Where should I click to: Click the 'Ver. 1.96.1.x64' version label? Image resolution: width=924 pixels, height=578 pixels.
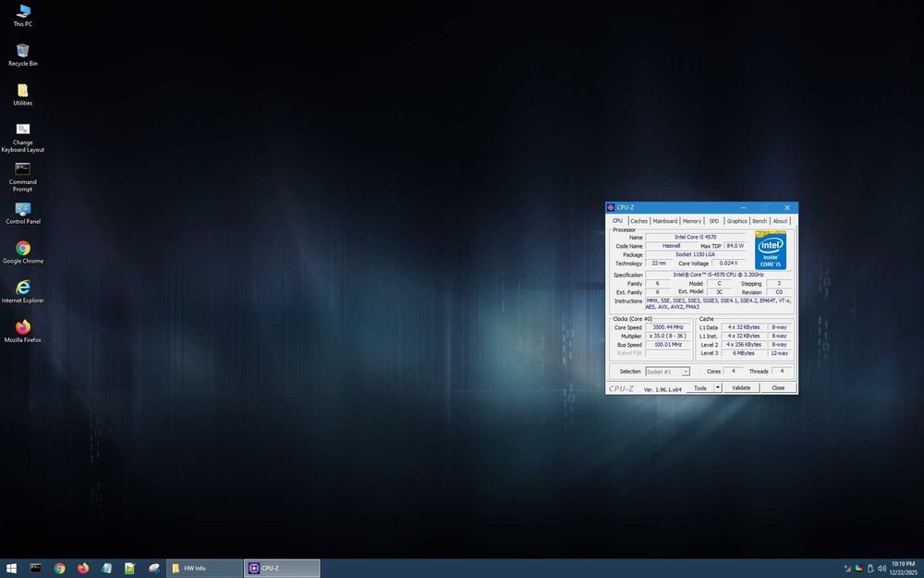[663, 390]
